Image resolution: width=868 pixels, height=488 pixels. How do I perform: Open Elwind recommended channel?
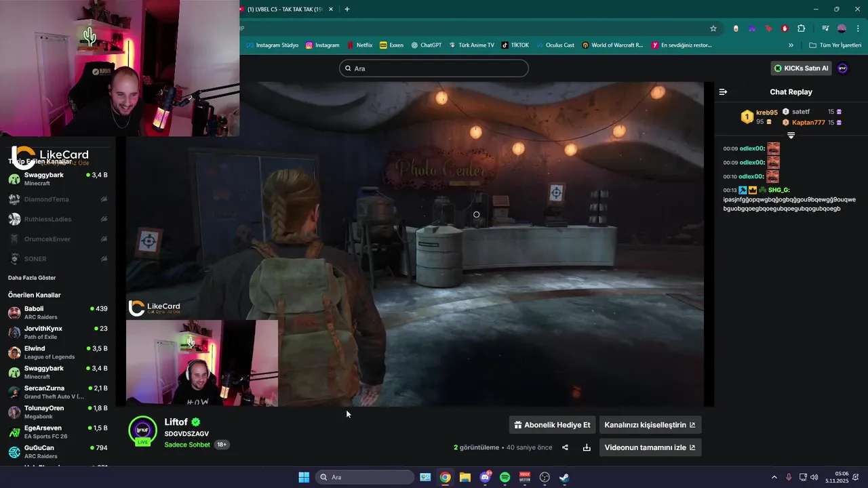pos(58,352)
